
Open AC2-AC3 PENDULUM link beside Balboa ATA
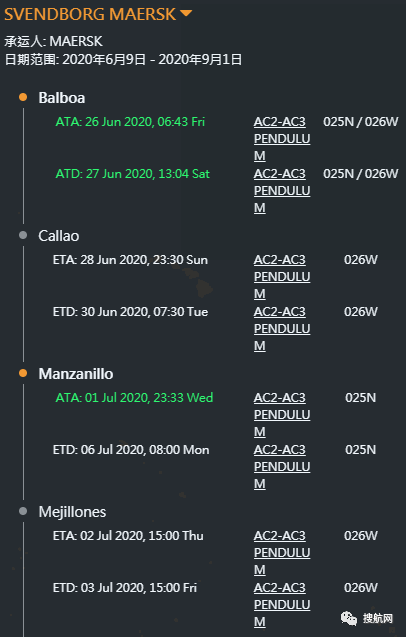[282, 139]
